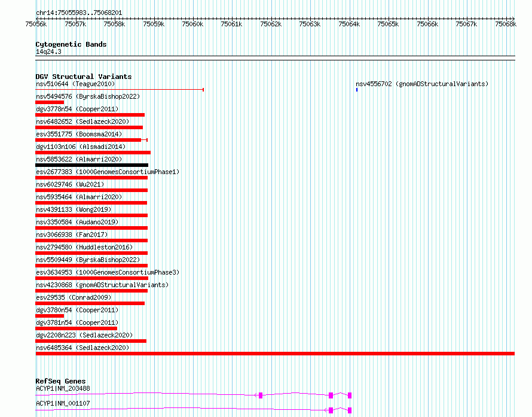532x417 pixels.
Task: Click the 75068k ruler tick label
Action: coord(506,24)
